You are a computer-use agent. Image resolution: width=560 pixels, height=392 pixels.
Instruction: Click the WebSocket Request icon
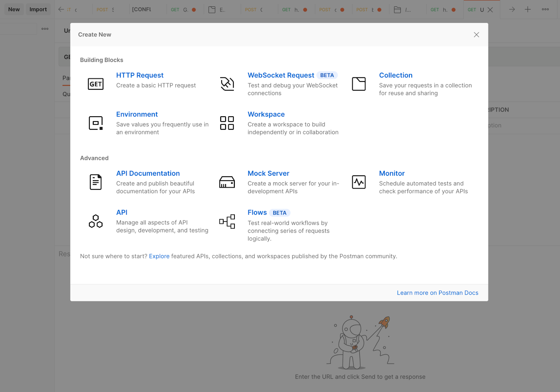coord(227,84)
